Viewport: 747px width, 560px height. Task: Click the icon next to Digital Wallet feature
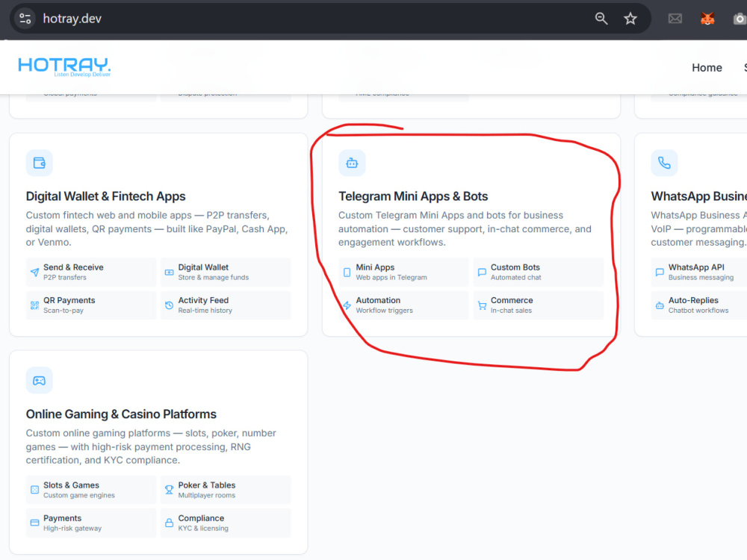coord(169,273)
